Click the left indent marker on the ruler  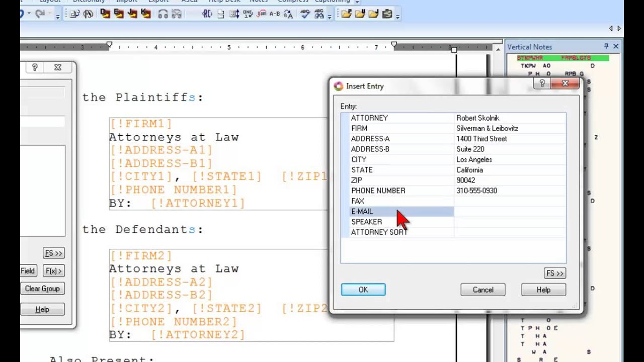(109, 46)
